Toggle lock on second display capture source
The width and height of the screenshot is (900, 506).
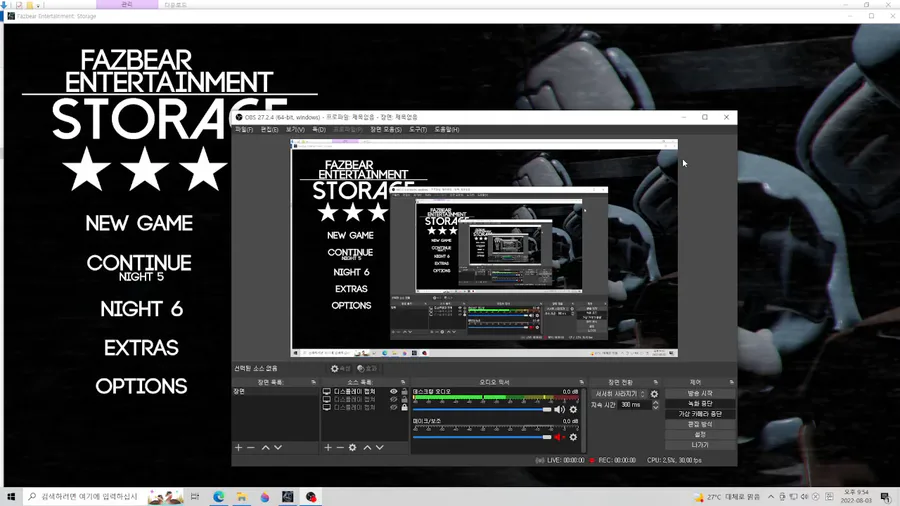coord(404,399)
